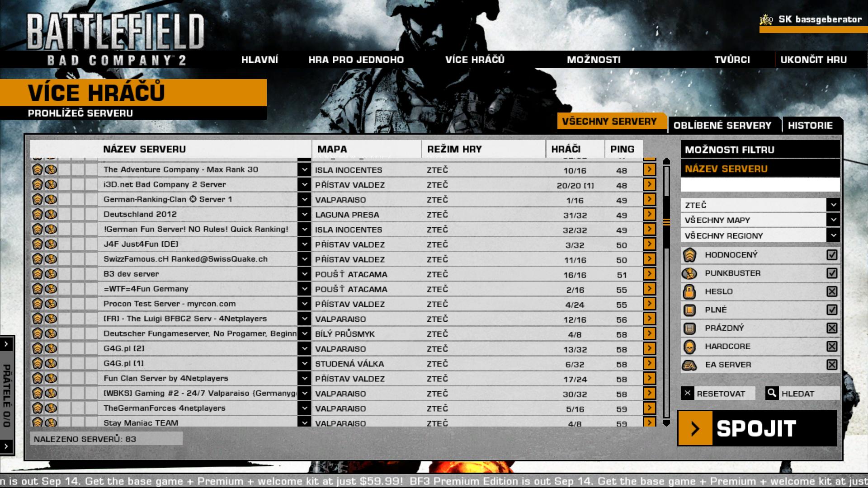Click the Spojit connect button

[x=757, y=428]
